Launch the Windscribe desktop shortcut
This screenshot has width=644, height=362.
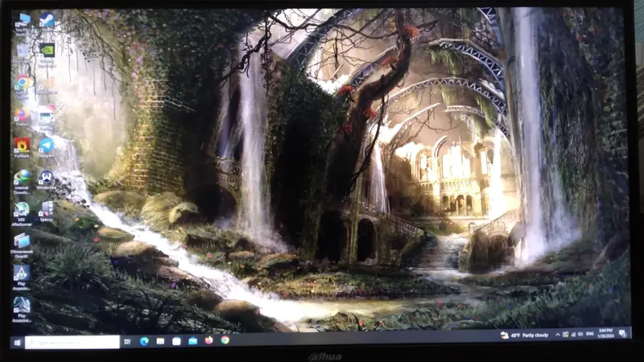(x=47, y=178)
